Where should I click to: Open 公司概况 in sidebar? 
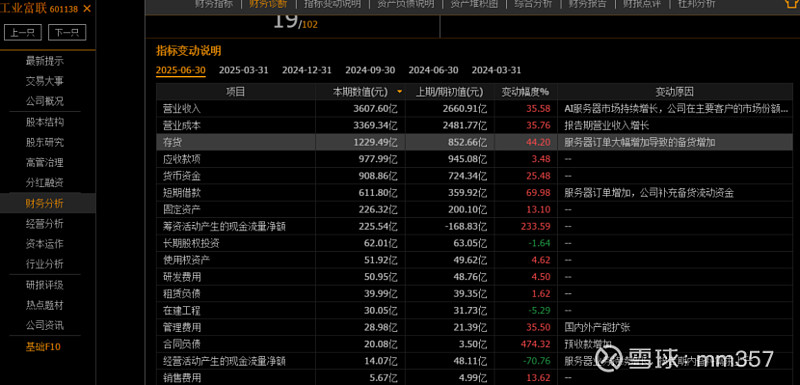pyautogui.click(x=45, y=101)
